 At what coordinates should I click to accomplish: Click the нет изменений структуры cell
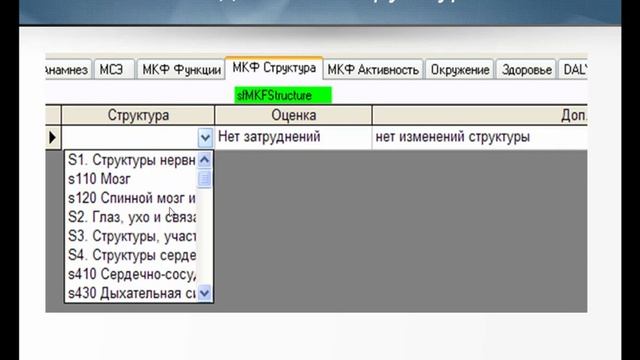tap(480, 137)
